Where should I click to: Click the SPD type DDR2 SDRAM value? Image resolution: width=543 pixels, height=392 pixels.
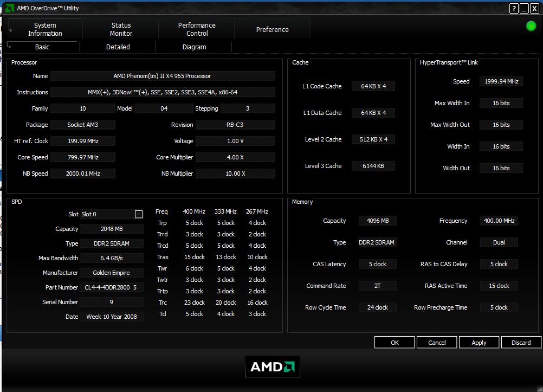click(x=112, y=243)
